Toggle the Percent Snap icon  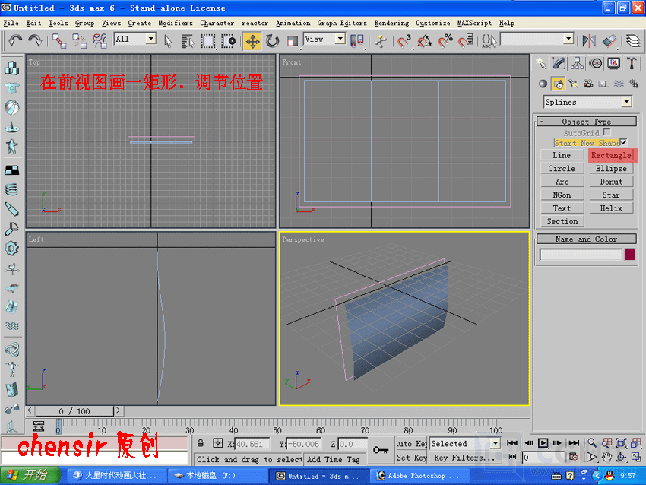pyautogui.click(x=445, y=41)
